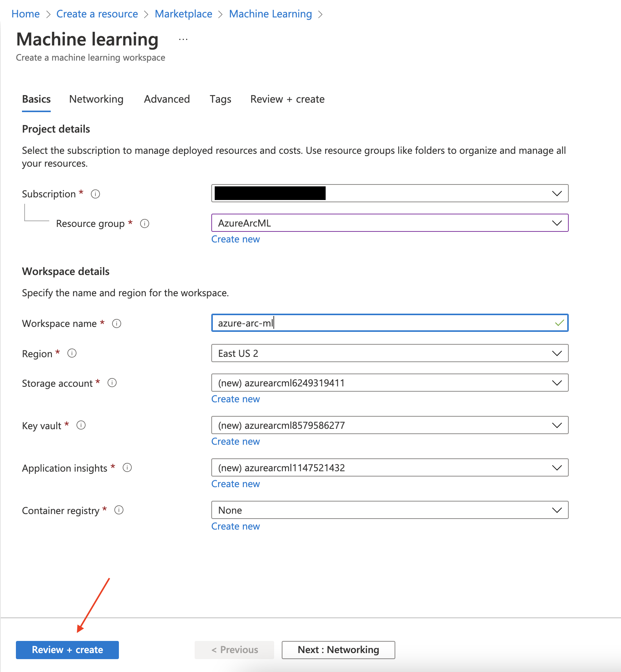
Task: Show info icon beside Storage account
Action: 112,383
